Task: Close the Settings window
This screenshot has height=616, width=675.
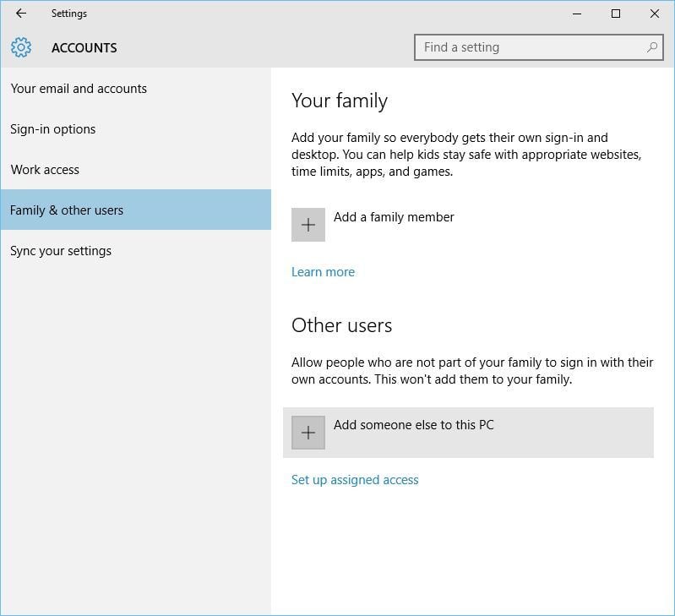Action: pyautogui.click(x=655, y=14)
